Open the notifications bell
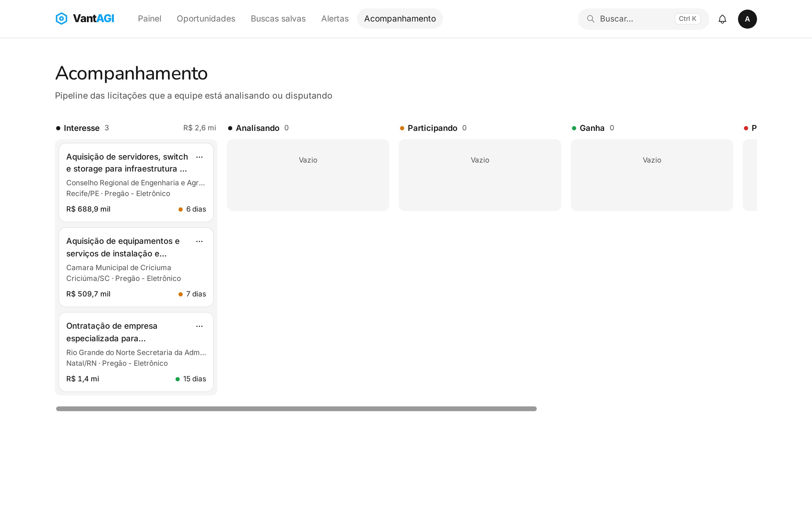This screenshot has width=812, height=508. (722, 19)
